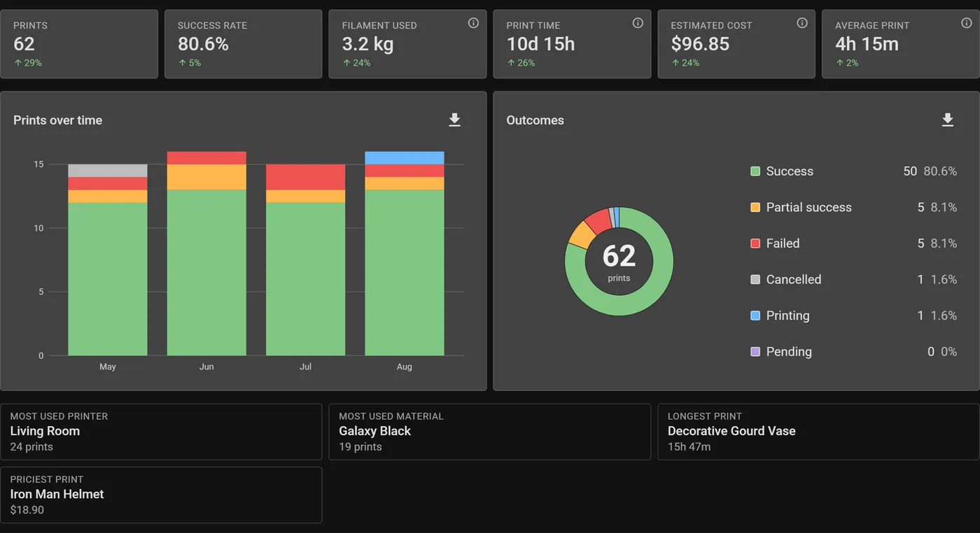Click the grey cancelled segment of May bar
This screenshot has width=980, height=533.
click(x=108, y=171)
